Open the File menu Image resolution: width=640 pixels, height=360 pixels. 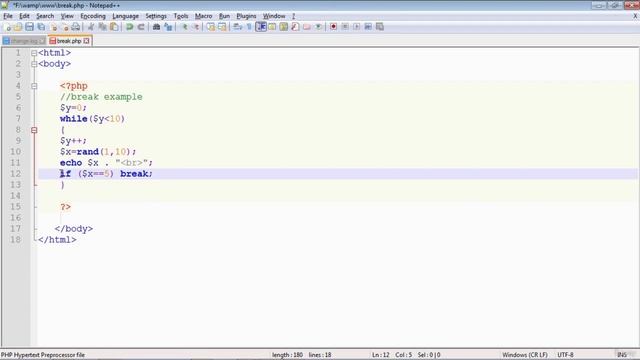coord(8,16)
